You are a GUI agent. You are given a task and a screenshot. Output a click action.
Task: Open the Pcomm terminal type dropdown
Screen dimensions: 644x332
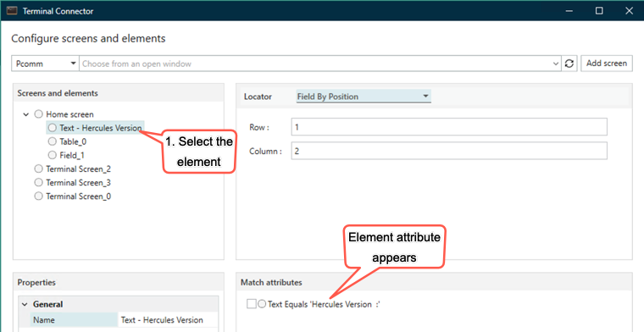point(45,64)
